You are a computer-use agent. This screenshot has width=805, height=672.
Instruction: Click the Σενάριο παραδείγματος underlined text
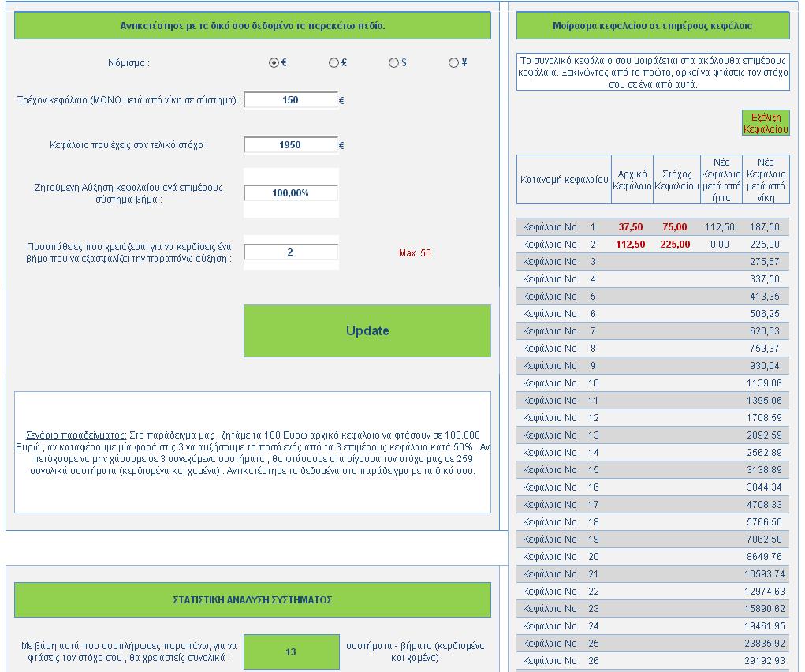click(x=76, y=435)
